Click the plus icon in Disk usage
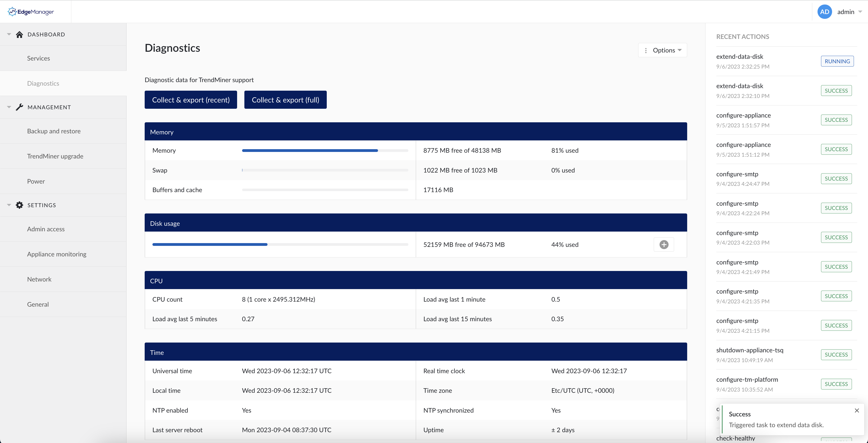The height and width of the screenshot is (443, 868). [664, 244]
